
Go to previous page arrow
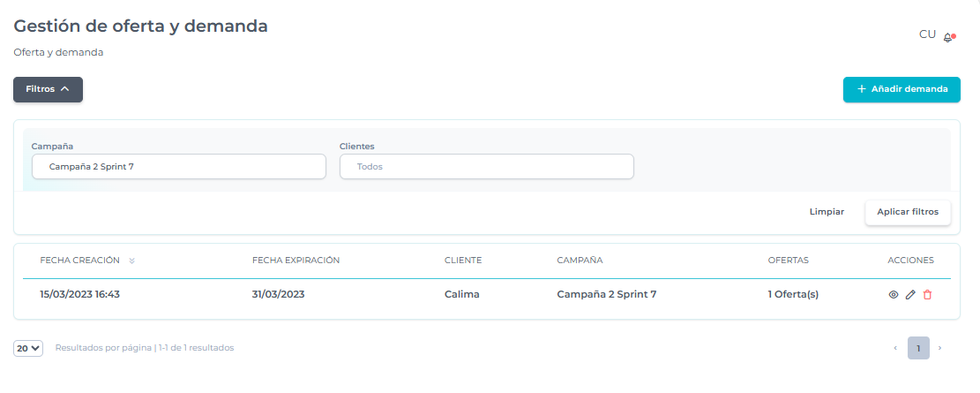[x=895, y=349]
